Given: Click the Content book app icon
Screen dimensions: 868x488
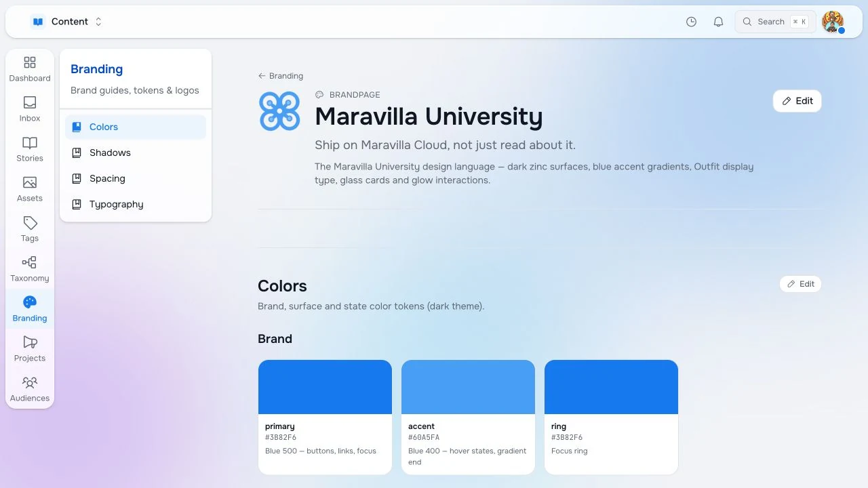Looking at the screenshot, I should click(x=38, y=22).
